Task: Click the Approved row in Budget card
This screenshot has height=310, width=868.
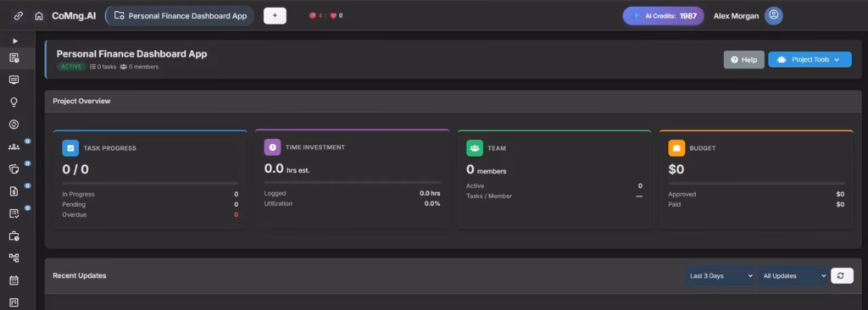Action: click(756, 194)
